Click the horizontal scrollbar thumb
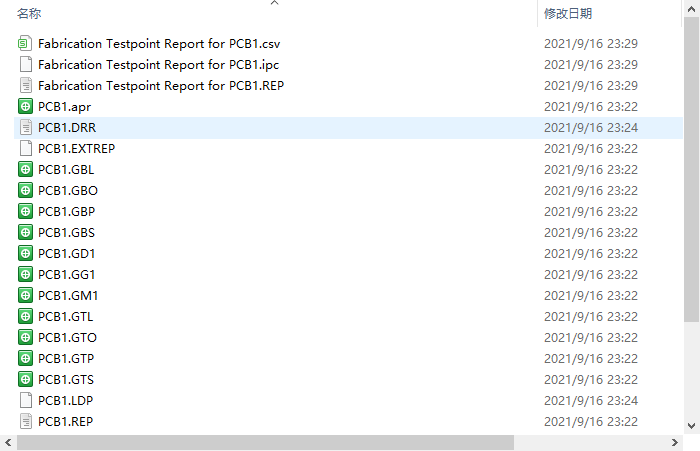This screenshot has height=451, width=700. [x=265, y=443]
